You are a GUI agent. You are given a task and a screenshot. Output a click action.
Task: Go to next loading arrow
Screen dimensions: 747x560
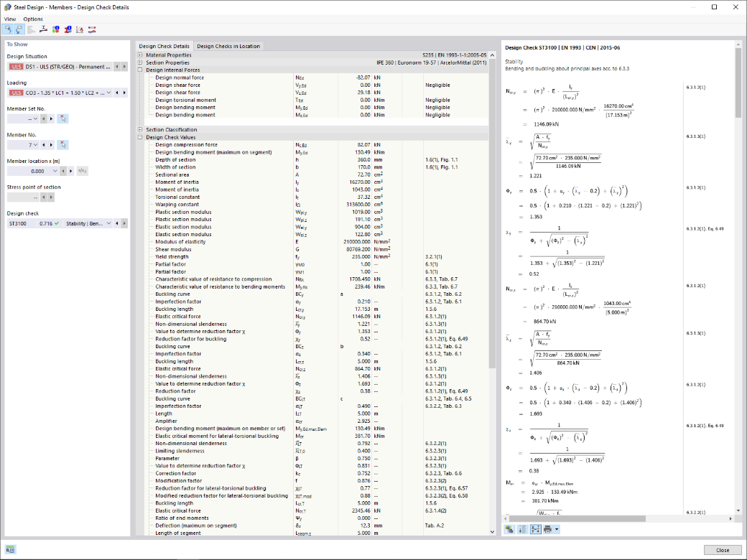pyautogui.click(x=124, y=93)
